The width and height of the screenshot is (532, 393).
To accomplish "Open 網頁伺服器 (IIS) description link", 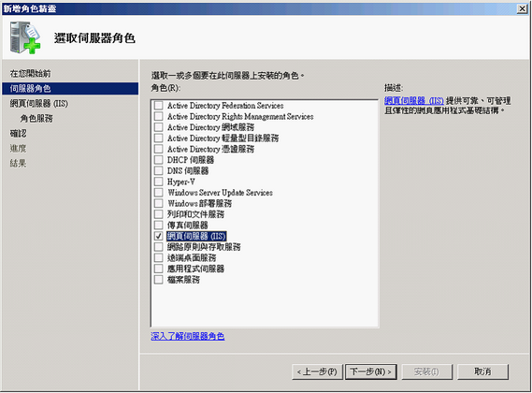I will tap(414, 100).
